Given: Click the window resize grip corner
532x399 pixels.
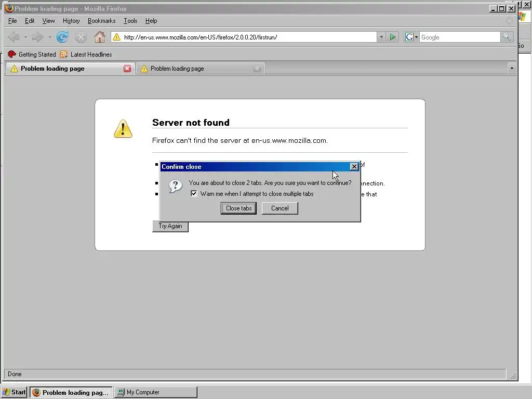Looking at the screenshot, I should pos(513,375).
